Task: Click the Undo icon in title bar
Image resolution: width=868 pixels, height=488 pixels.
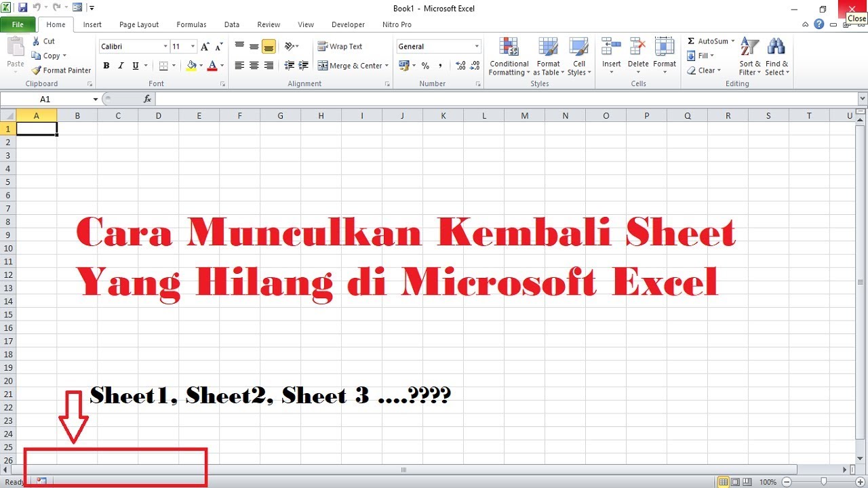Action: (x=37, y=8)
